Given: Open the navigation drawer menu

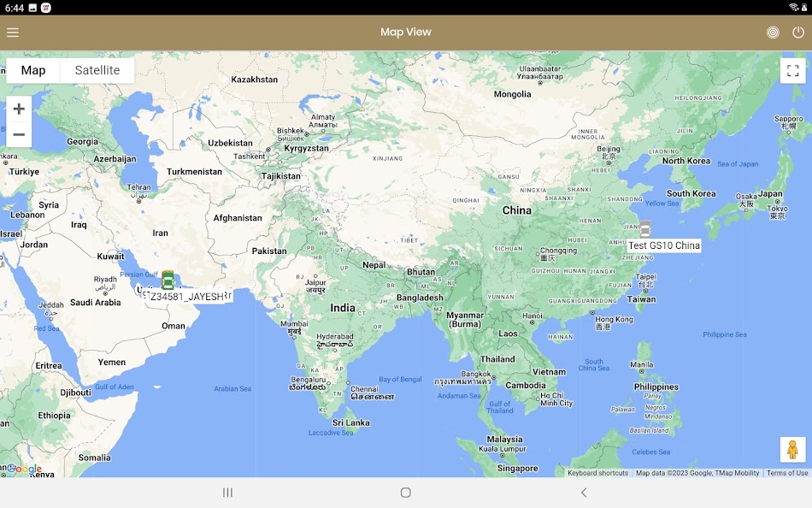Looking at the screenshot, I should 13,32.
